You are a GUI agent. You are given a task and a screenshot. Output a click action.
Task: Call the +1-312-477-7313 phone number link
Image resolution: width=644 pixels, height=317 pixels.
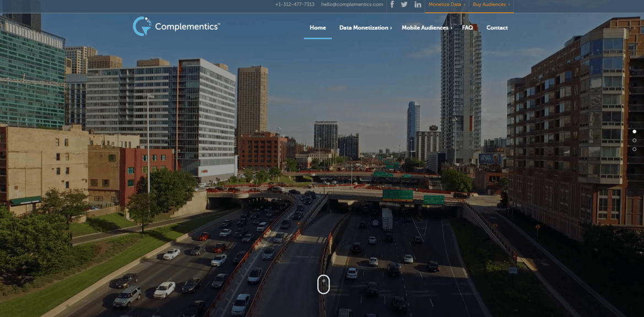click(x=295, y=4)
